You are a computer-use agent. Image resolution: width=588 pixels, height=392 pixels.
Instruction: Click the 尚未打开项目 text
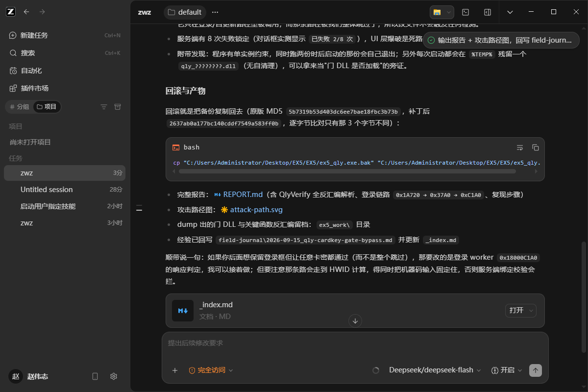click(x=30, y=142)
